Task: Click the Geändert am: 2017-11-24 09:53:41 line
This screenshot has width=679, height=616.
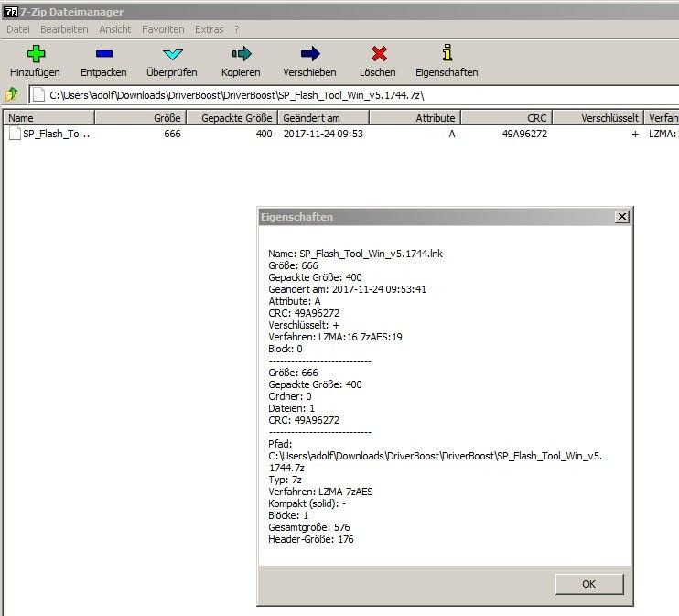Action: pos(347,289)
